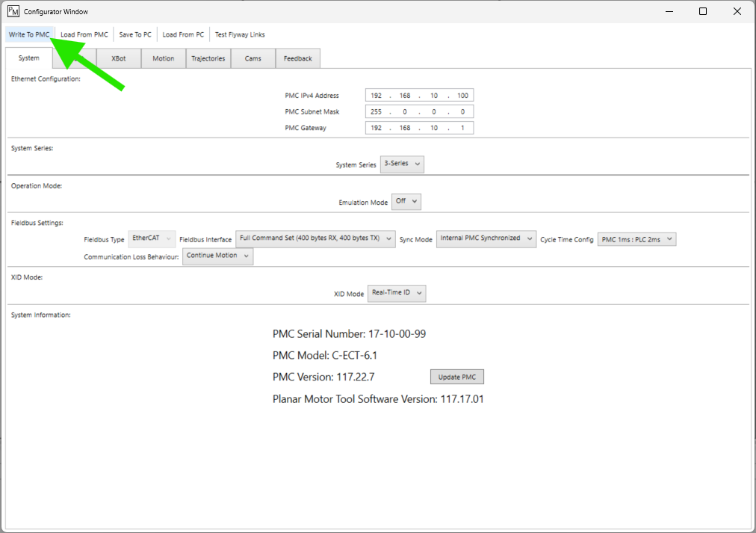This screenshot has height=533, width=756.
Task: Expand the Fieldbus Interface dropdown
Action: point(315,238)
